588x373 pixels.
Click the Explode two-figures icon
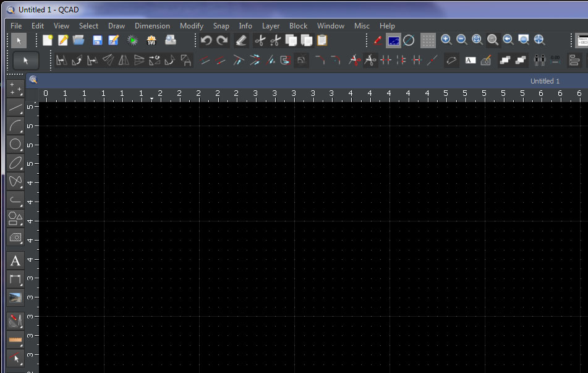(539, 60)
